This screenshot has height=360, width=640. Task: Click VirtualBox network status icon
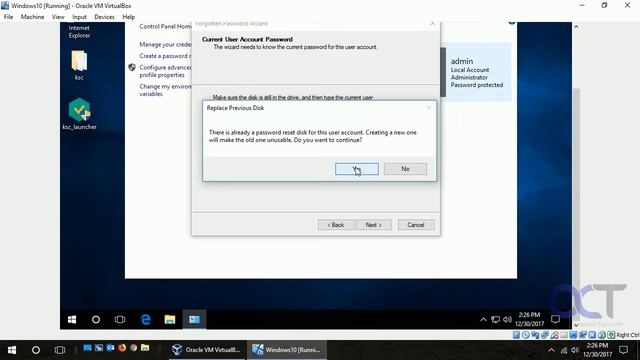544,335
